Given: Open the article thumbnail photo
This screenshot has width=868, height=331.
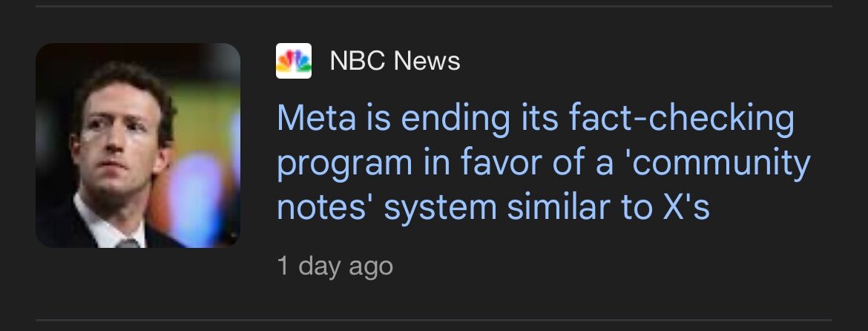Looking at the screenshot, I should [x=138, y=145].
